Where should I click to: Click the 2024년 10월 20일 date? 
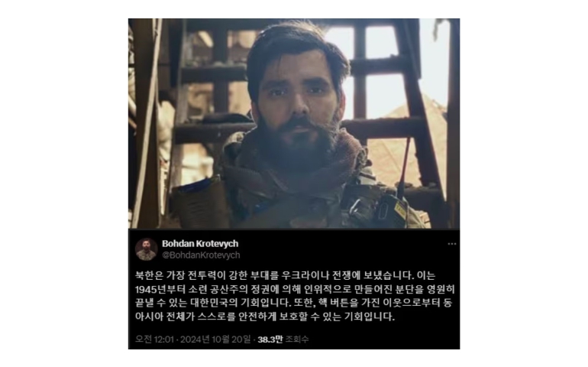tap(215, 339)
